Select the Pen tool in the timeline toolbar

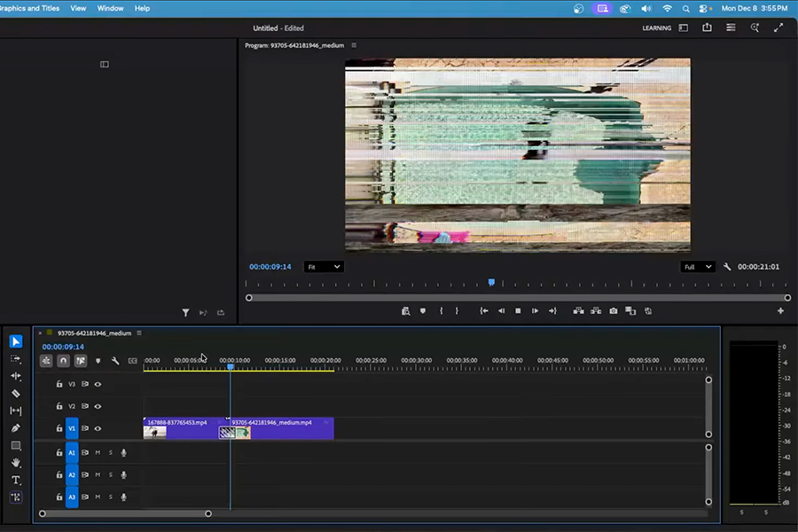coord(13,428)
